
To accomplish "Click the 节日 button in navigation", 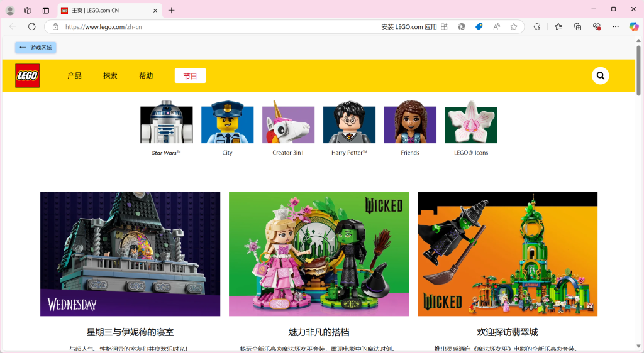I will coord(190,76).
